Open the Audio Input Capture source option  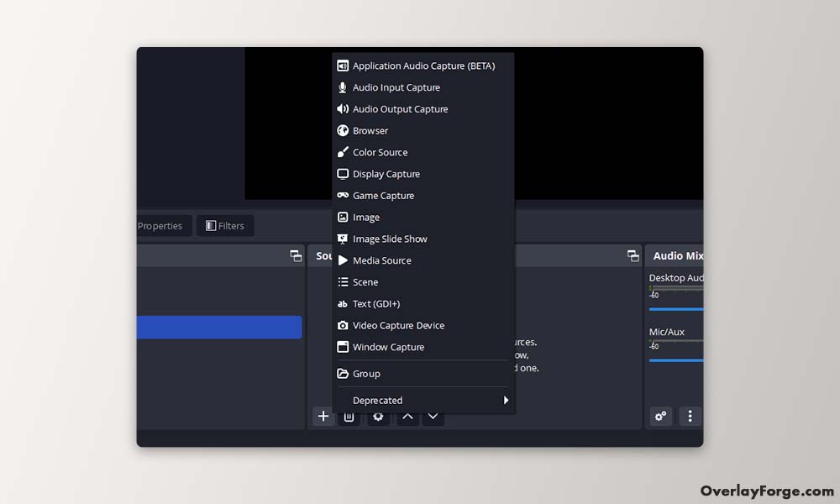[397, 87]
